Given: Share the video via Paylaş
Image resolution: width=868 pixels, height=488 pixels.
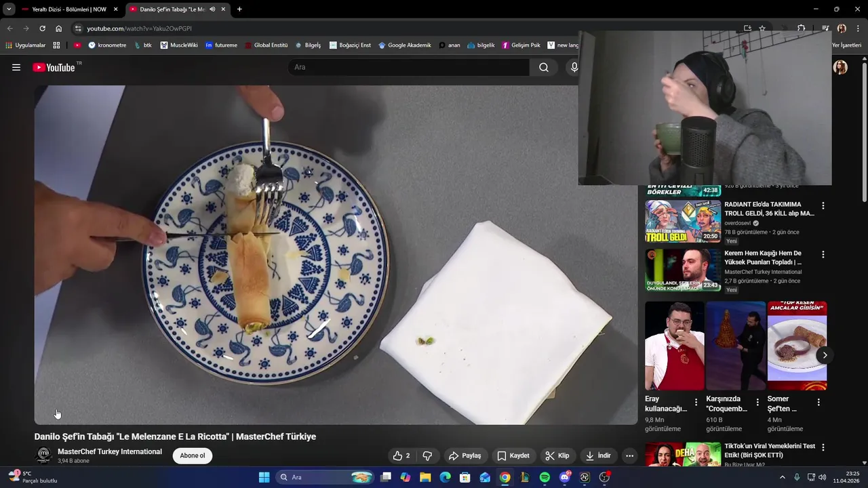Looking at the screenshot, I should coord(465,455).
